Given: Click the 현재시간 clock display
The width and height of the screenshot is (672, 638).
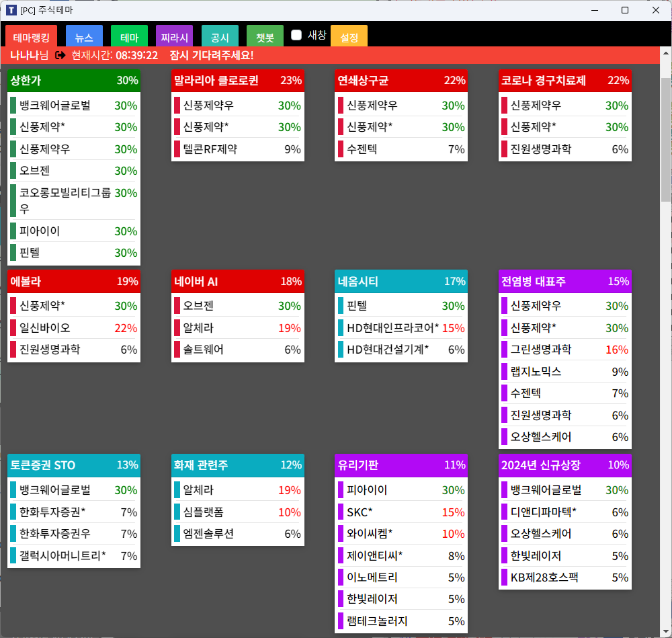Looking at the screenshot, I should [114, 55].
